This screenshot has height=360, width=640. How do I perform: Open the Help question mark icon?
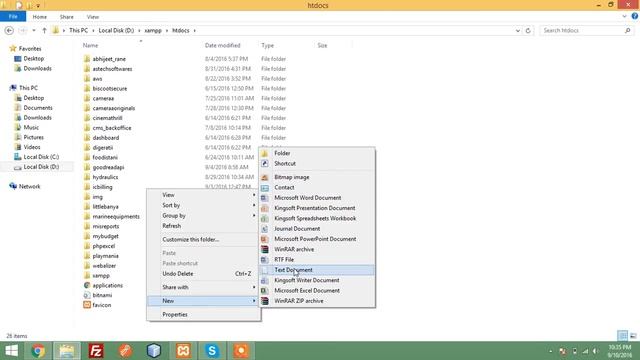[635, 16]
